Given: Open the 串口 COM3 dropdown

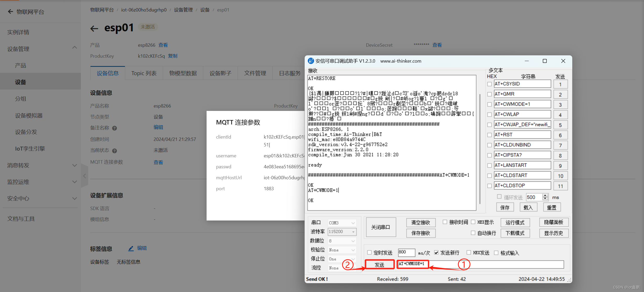Looking at the screenshot, I should click(x=342, y=223).
